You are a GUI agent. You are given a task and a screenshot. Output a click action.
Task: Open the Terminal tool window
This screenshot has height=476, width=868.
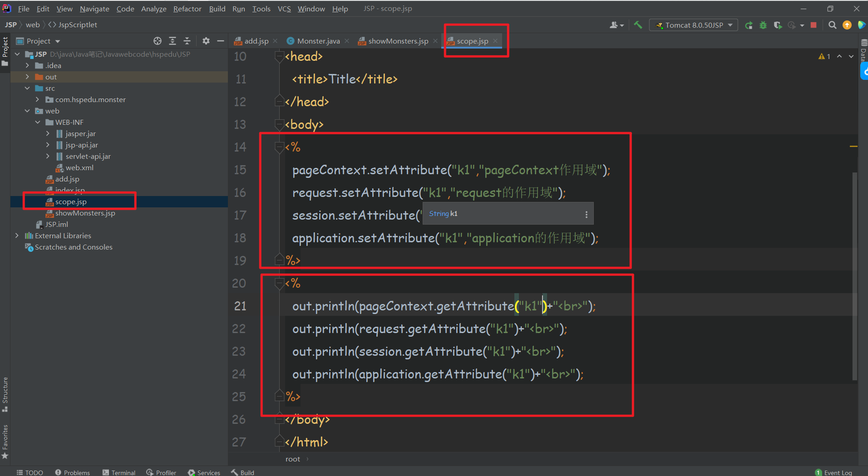coord(119,472)
